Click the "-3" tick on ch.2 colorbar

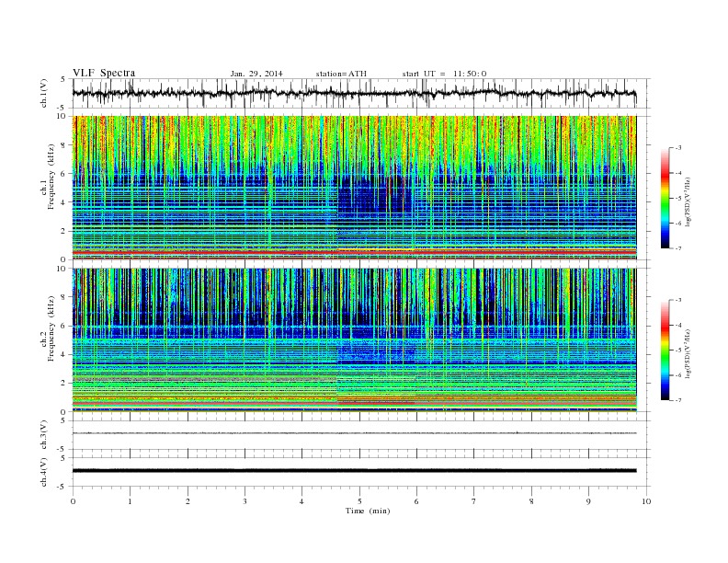[x=678, y=300]
